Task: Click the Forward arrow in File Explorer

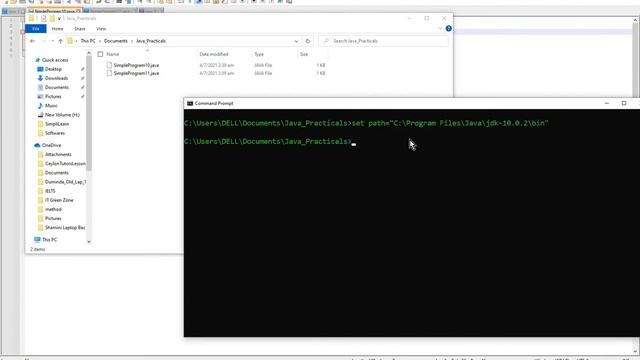Action: point(44,41)
